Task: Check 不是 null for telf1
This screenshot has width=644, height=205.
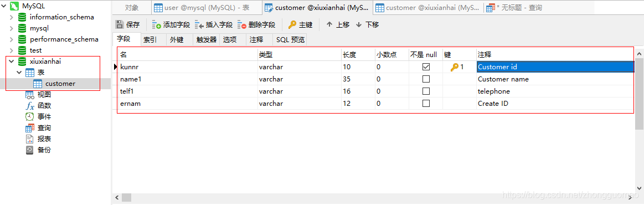Action: pos(426,91)
